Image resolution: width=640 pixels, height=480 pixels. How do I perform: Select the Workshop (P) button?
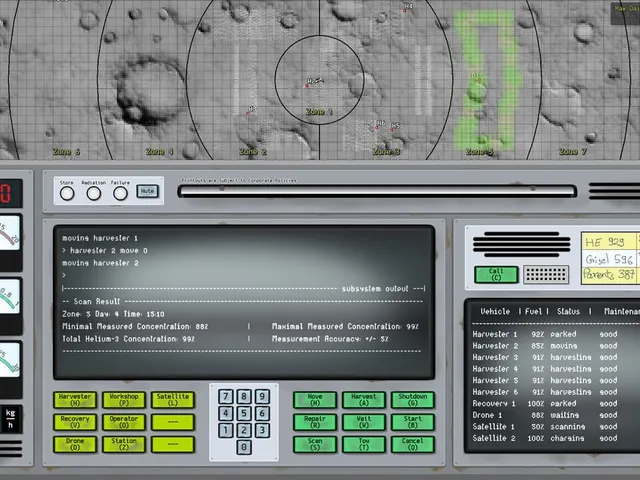[x=124, y=400]
